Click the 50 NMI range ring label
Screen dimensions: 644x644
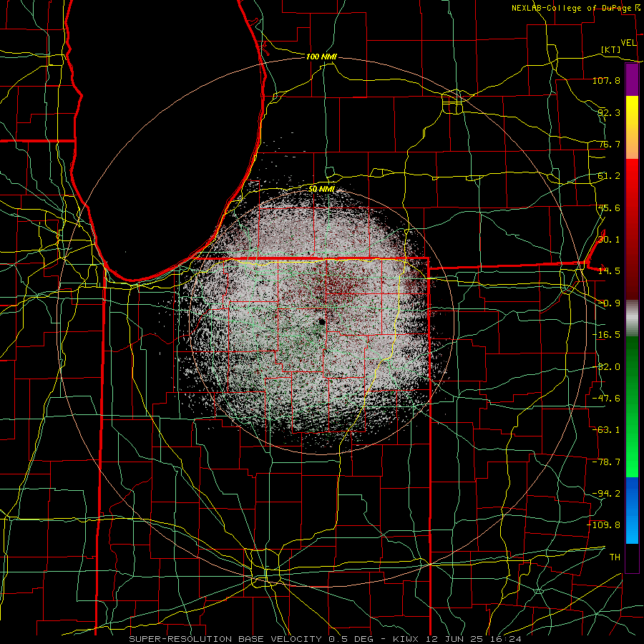click(321, 189)
